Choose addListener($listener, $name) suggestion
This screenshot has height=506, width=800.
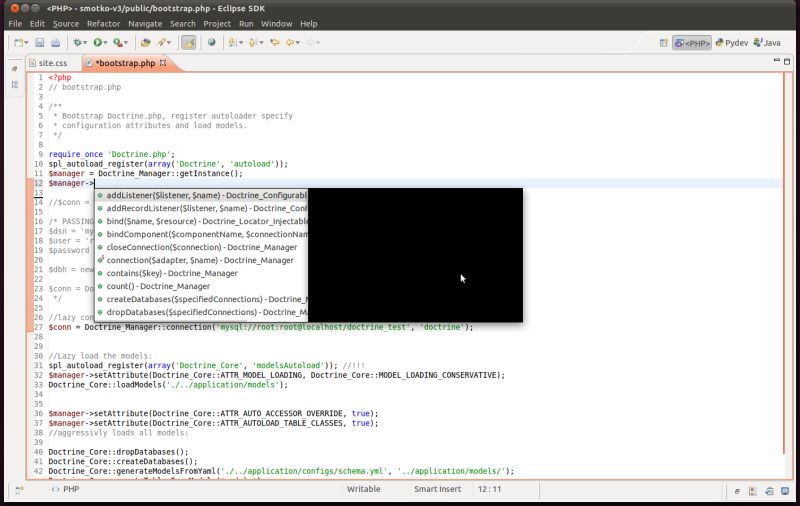tap(202, 195)
